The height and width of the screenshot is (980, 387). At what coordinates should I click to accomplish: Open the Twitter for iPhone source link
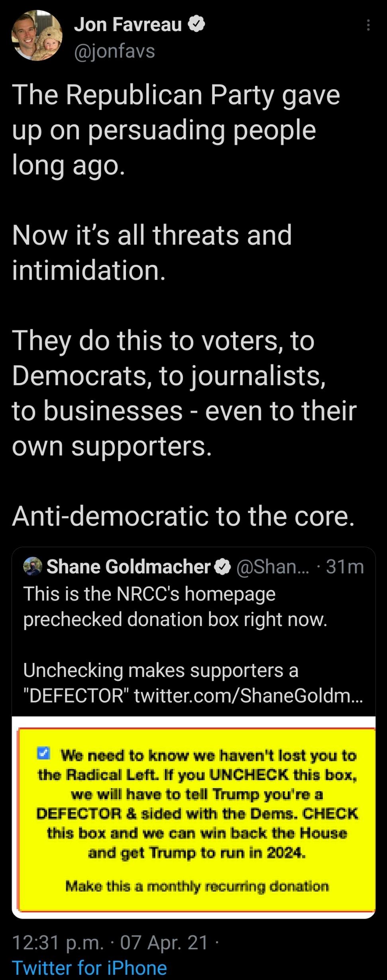(x=89, y=968)
